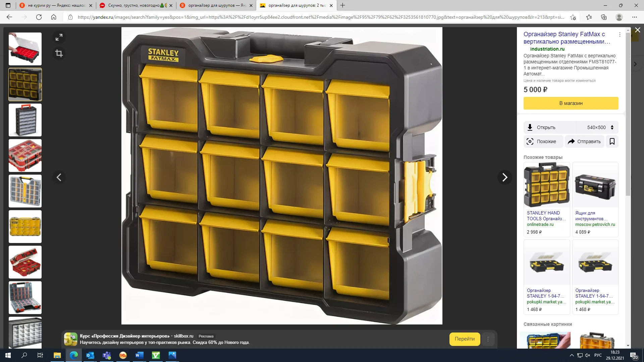Close the image viewer panel
The width and height of the screenshot is (644, 362).
point(637,30)
